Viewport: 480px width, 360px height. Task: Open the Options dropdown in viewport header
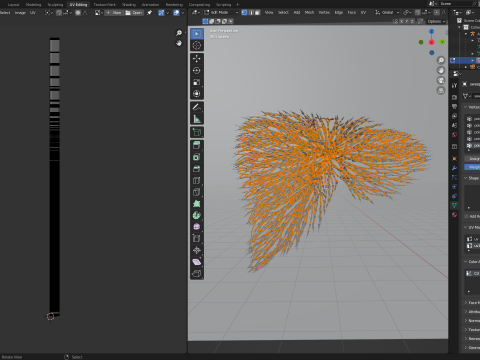(436, 21)
